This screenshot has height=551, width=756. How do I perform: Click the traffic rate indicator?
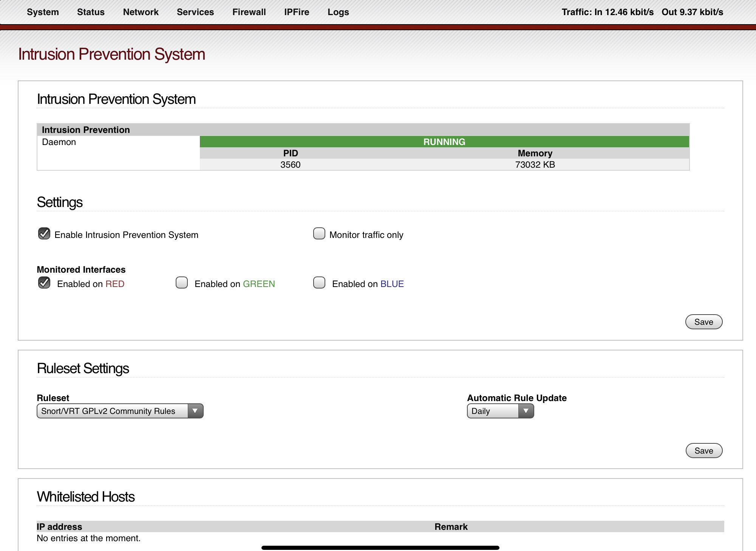pyautogui.click(x=642, y=12)
